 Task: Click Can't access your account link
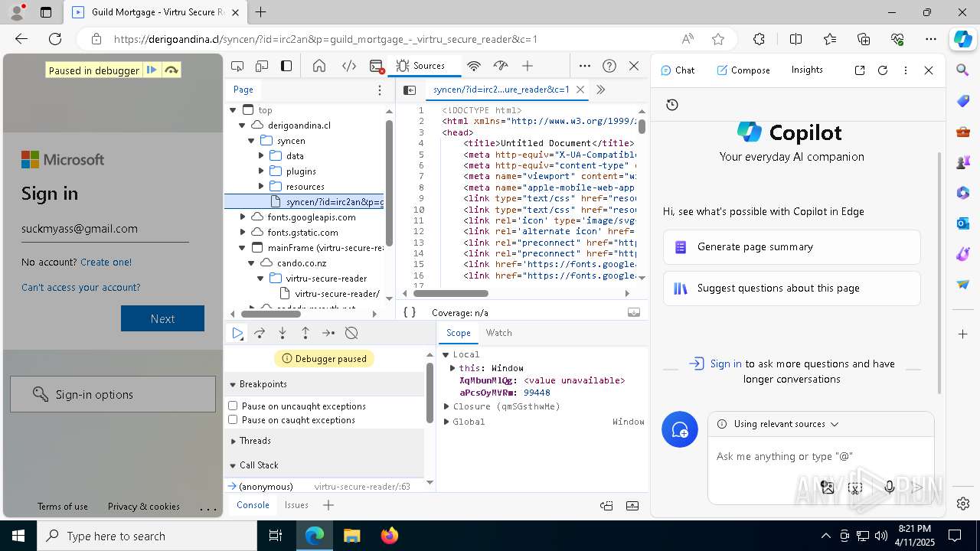(x=81, y=288)
